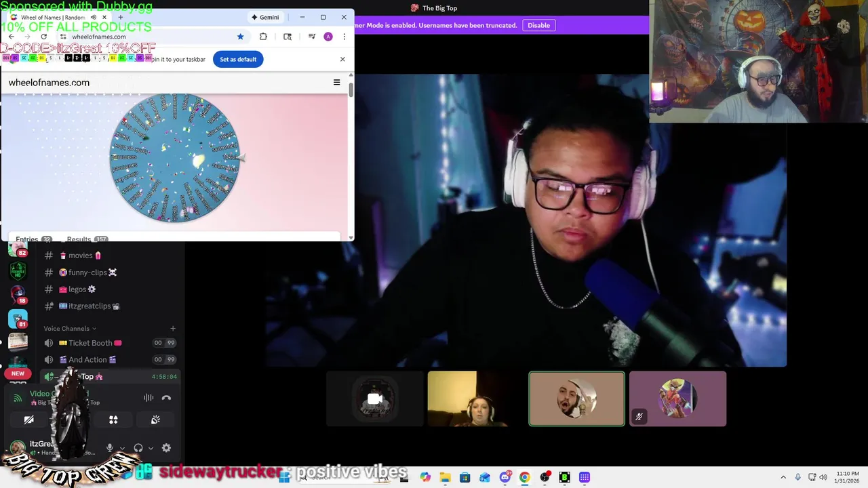Viewport: 868px width, 488px height.
Task: Open wheelofnames hamburger menu
Action: coord(336,83)
